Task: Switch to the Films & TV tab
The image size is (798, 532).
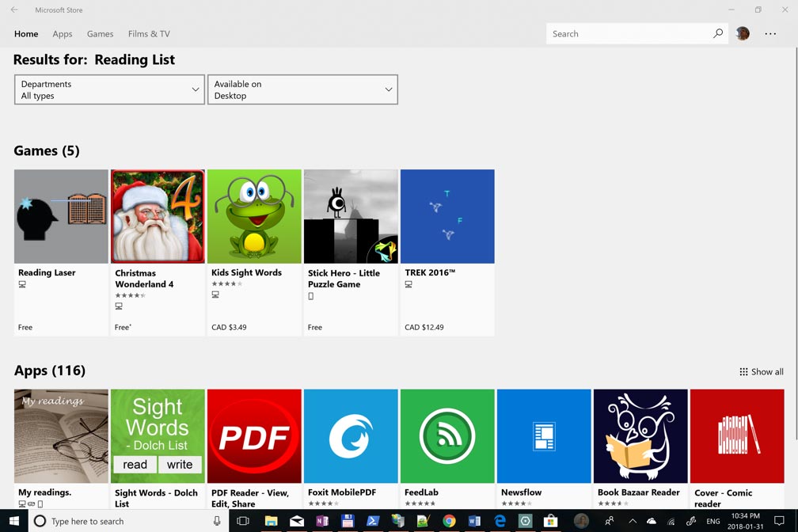Action: pyautogui.click(x=149, y=33)
